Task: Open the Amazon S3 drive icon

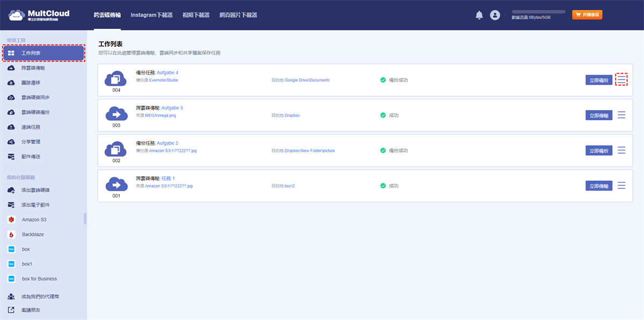Action: (11, 220)
